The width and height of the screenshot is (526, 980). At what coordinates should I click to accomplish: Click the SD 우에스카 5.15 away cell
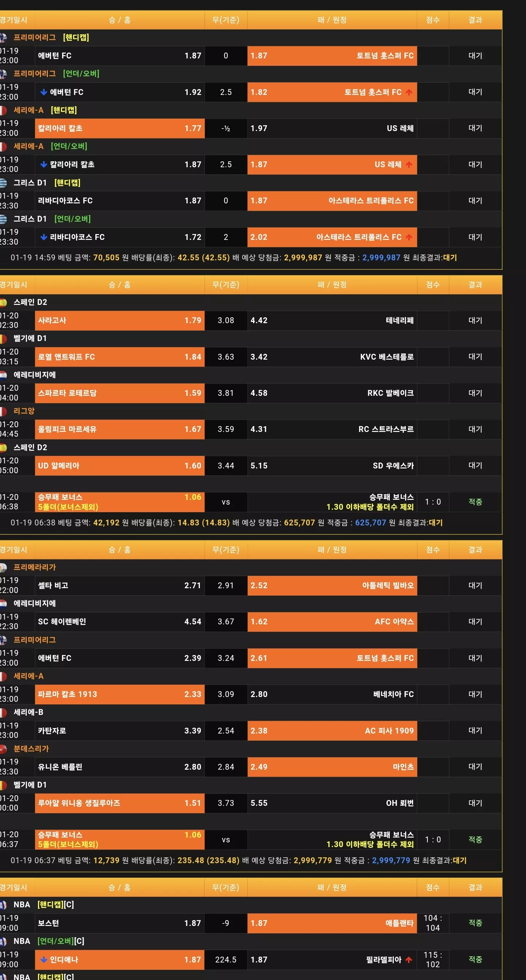(x=332, y=466)
